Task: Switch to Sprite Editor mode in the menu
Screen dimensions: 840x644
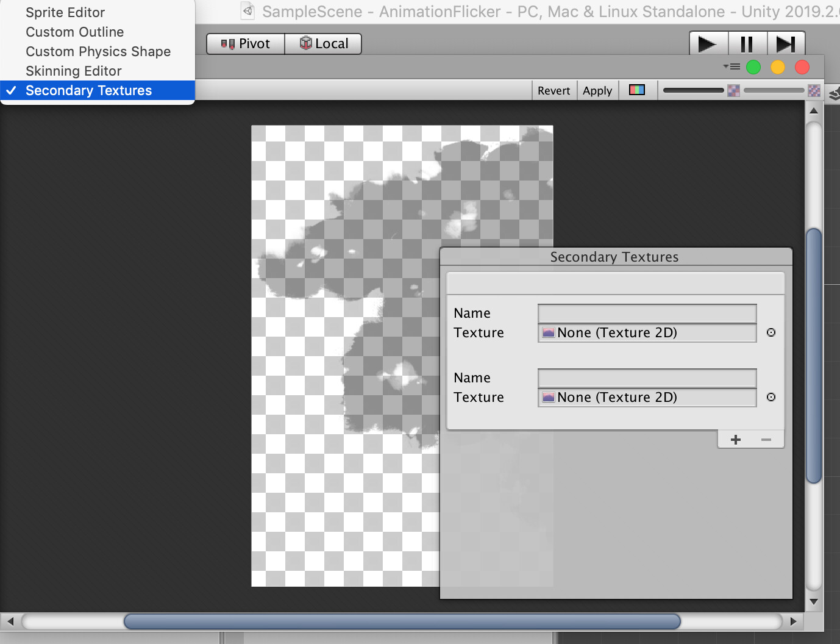Action: 65,12
